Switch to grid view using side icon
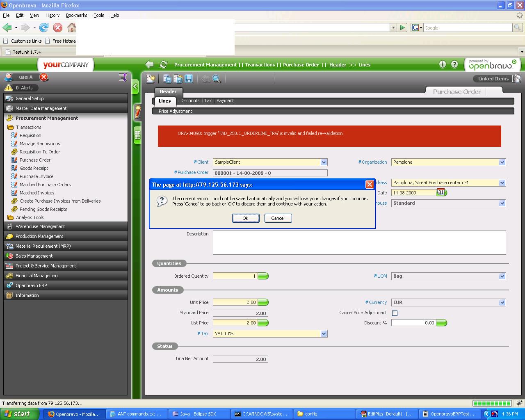This screenshot has width=525, height=420. 137,135
